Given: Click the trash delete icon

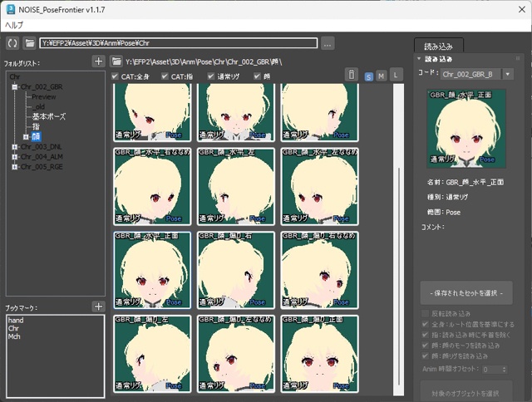Looking at the screenshot, I should click(x=352, y=74).
